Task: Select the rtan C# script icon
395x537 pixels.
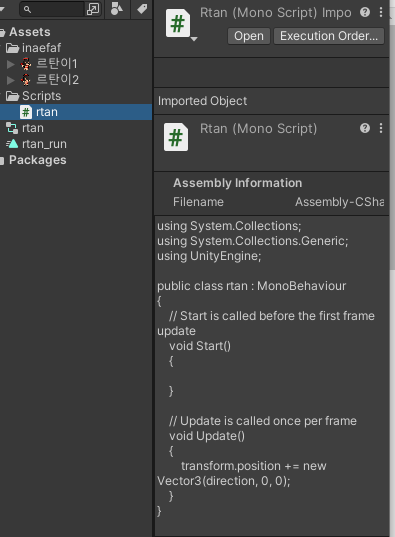Action: pos(26,112)
